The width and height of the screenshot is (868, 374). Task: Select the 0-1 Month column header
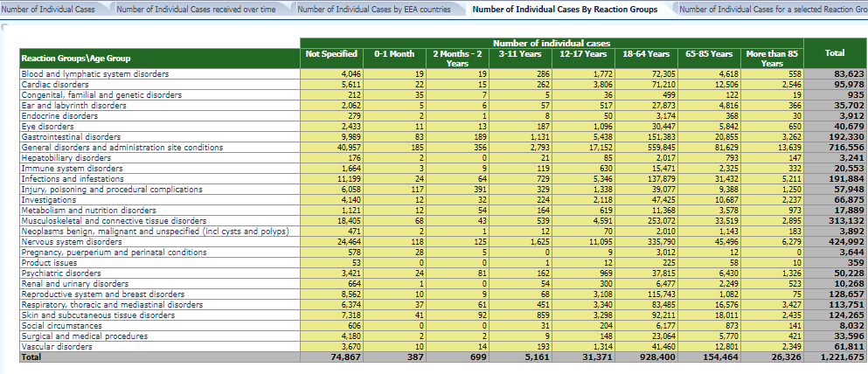coord(393,54)
